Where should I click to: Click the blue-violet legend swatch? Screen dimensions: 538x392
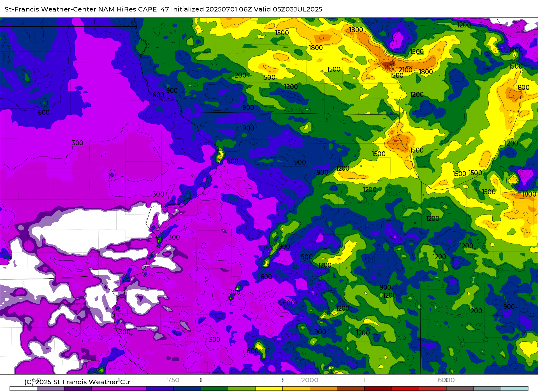click(160, 389)
